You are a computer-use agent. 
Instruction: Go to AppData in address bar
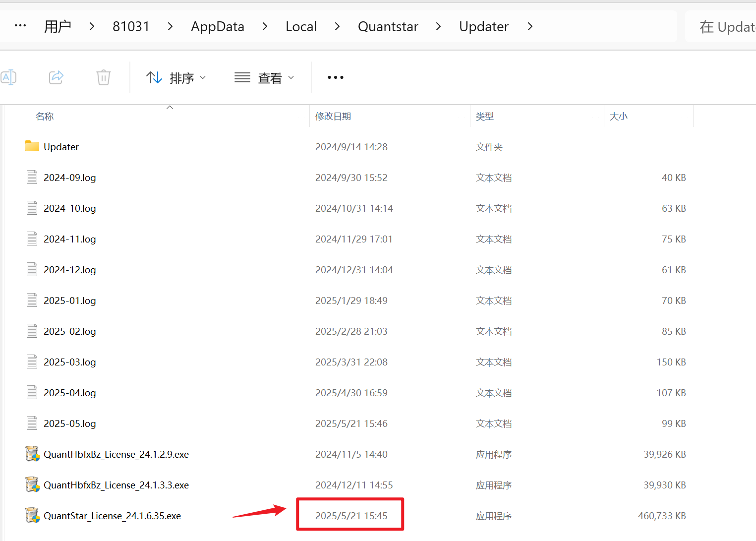(x=218, y=27)
